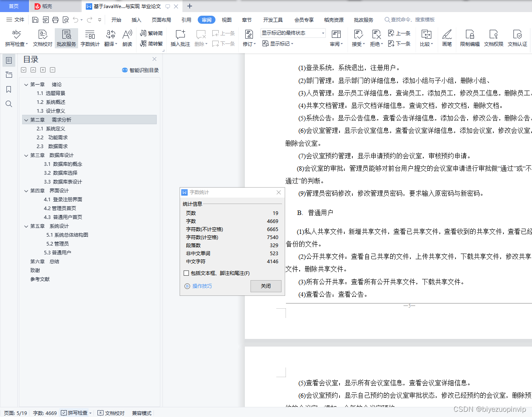The image size is (532, 417).
Task: Switch to the 插入 ribbon tab
Action: click(x=137, y=20)
